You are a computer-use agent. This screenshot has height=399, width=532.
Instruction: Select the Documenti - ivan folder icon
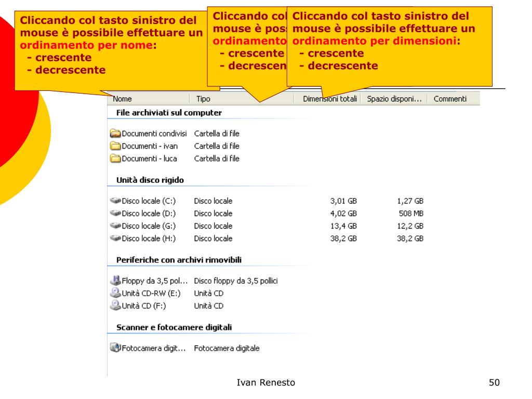[115, 146]
